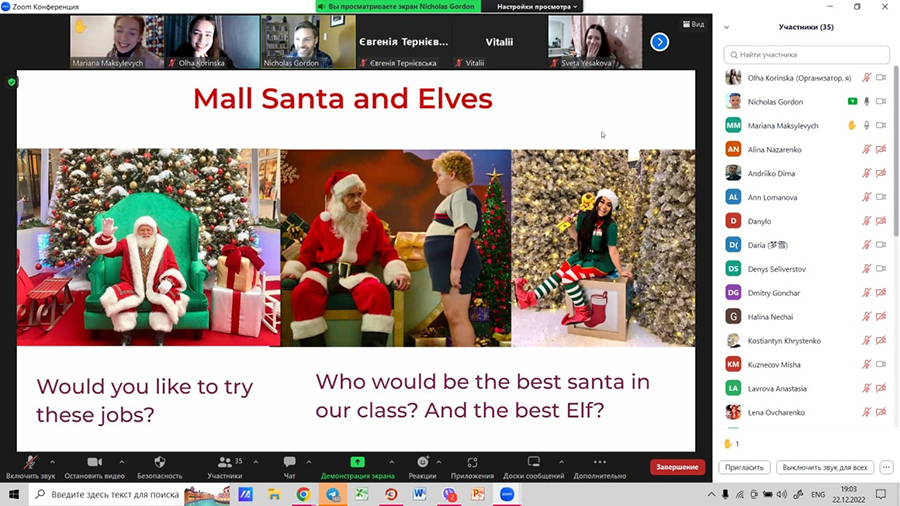Toggle Nicholas Gordon microphone icon in list
This screenshot has height=506, width=900.
tap(867, 102)
